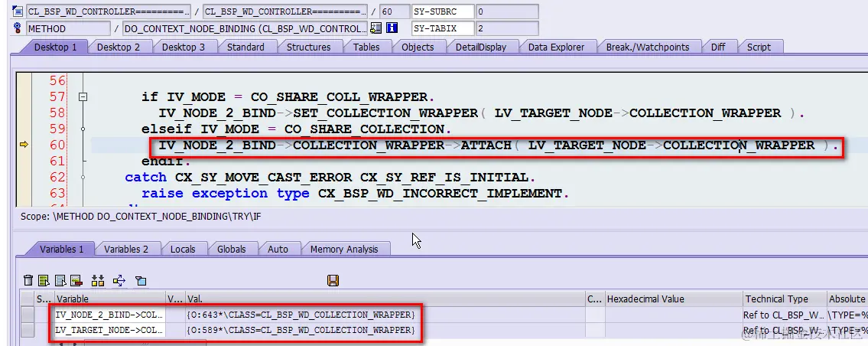Switch to the Desktop 1 tab
The image size is (868, 346).
[x=55, y=47]
